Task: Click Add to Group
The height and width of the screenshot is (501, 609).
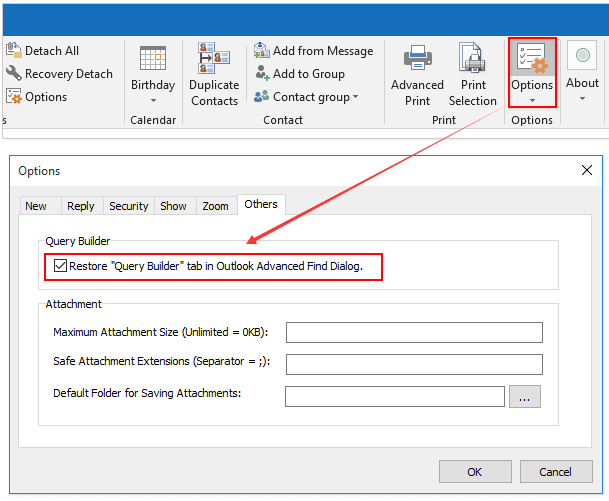Action: (x=299, y=74)
